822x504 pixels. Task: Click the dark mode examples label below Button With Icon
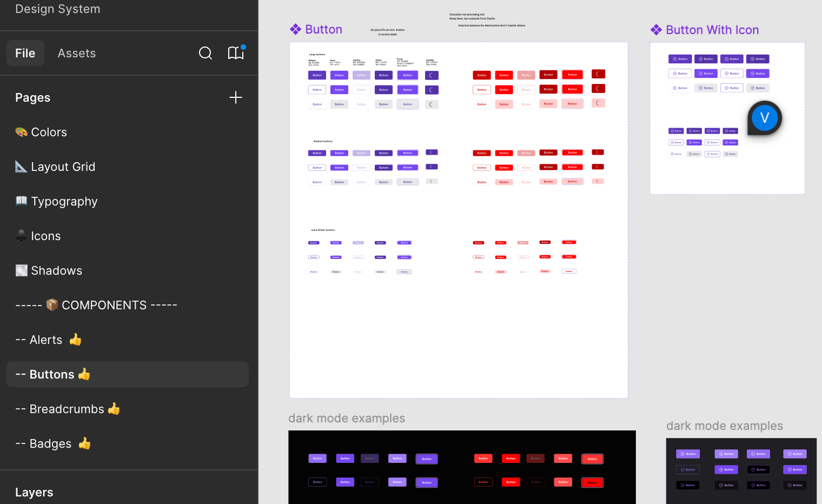click(725, 426)
